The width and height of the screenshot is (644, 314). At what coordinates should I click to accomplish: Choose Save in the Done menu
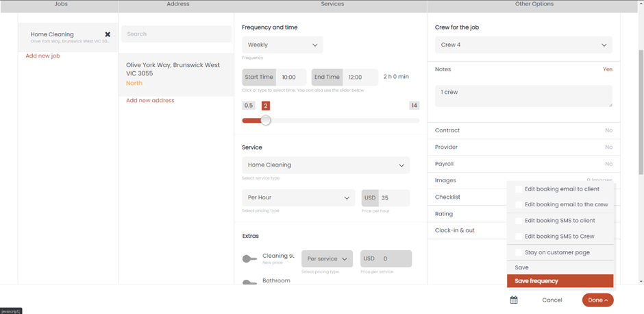point(522,267)
